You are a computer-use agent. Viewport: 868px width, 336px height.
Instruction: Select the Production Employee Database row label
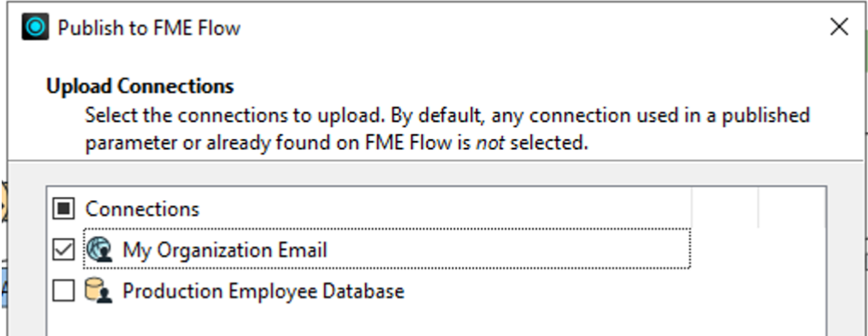pyautogui.click(x=263, y=291)
